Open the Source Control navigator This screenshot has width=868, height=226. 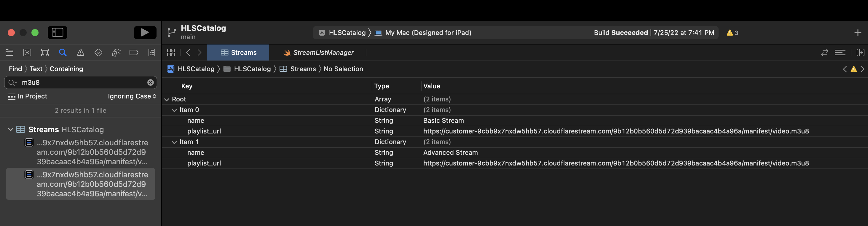point(27,52)
